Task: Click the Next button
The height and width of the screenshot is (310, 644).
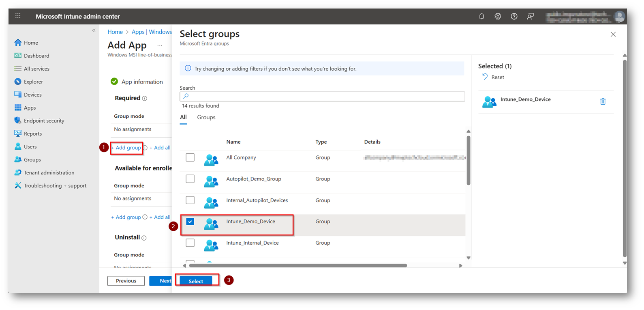Action: (160, 281)
